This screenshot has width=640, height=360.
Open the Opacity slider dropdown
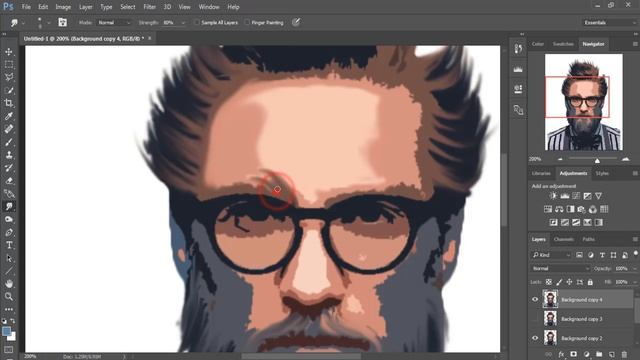(x=634, y=269)
